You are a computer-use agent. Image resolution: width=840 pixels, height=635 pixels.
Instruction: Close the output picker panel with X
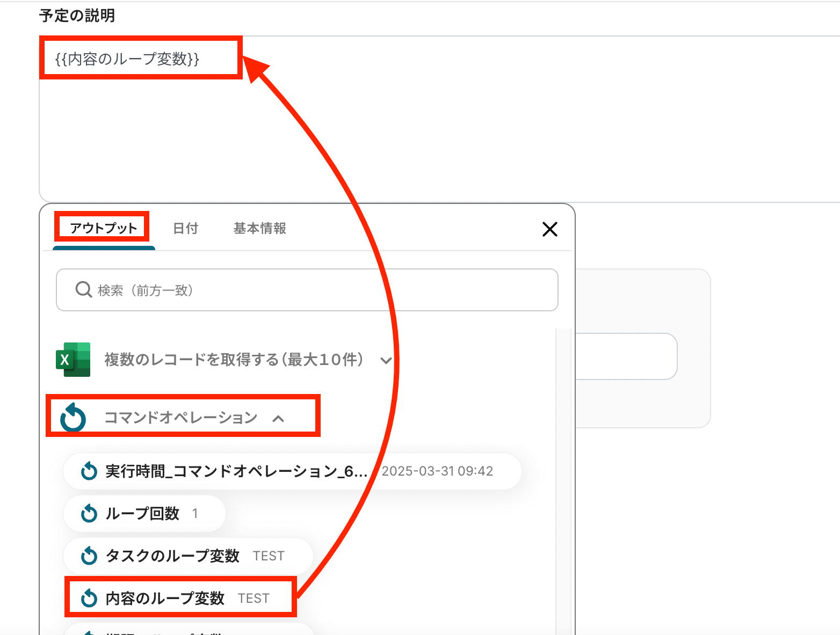click(550, 229)
